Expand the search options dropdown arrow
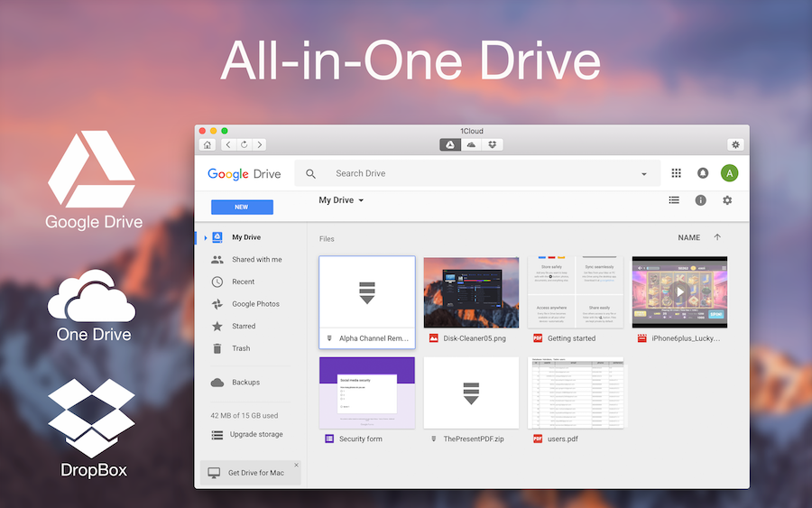The image size is (812, 508). pos(644,174)
